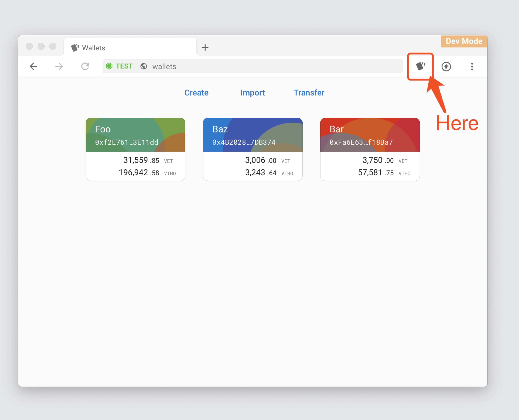Click the globe icon in address bar
The image size is (519, 420).
pos(144,66)
